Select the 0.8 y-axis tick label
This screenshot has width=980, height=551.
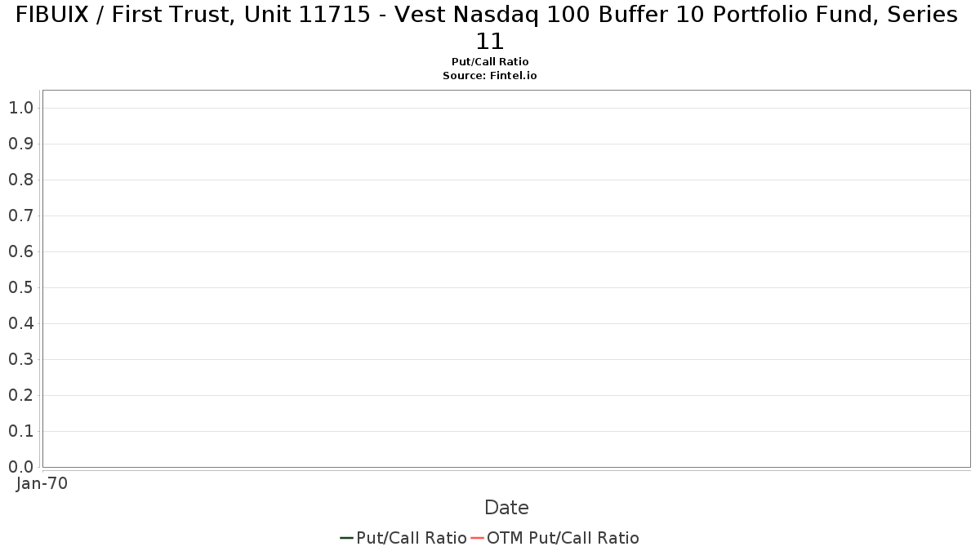tap(20, 180)
